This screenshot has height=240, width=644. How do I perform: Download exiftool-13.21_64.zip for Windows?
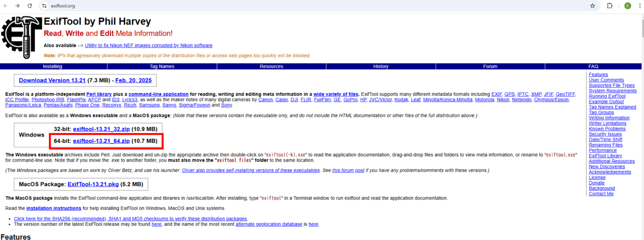click(101, 141)
